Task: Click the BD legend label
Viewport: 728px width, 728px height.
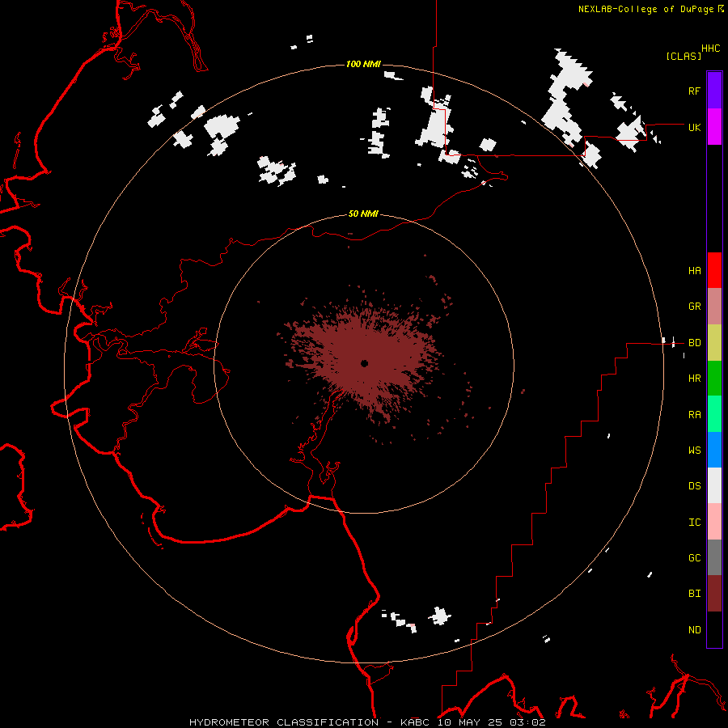Action: point(694,343)
